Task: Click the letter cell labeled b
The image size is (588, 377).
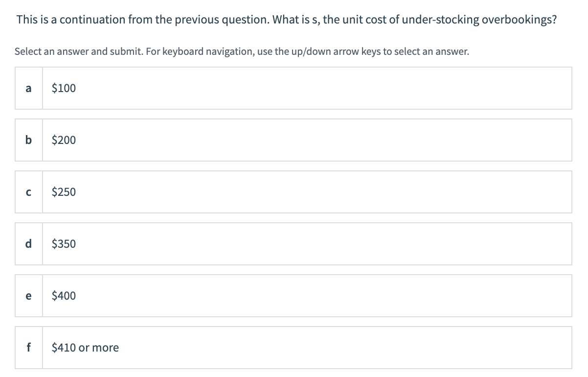Action: [28, 140]
